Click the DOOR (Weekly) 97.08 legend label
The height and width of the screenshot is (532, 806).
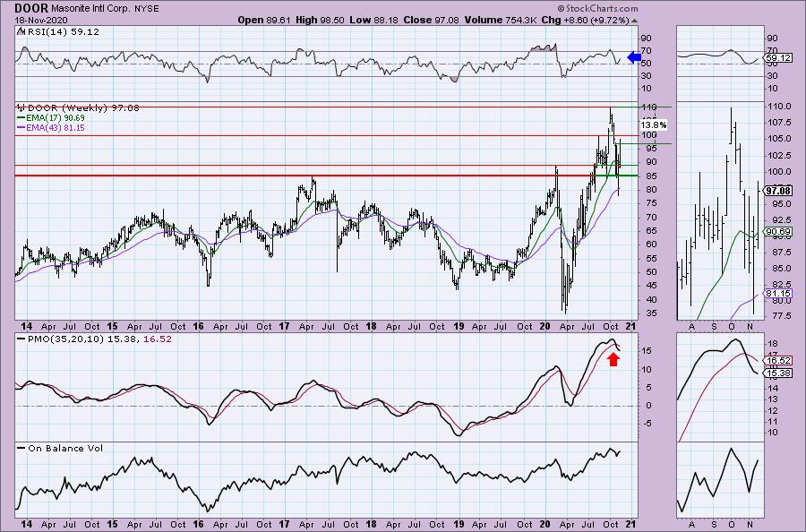click(x=83, y=107)
